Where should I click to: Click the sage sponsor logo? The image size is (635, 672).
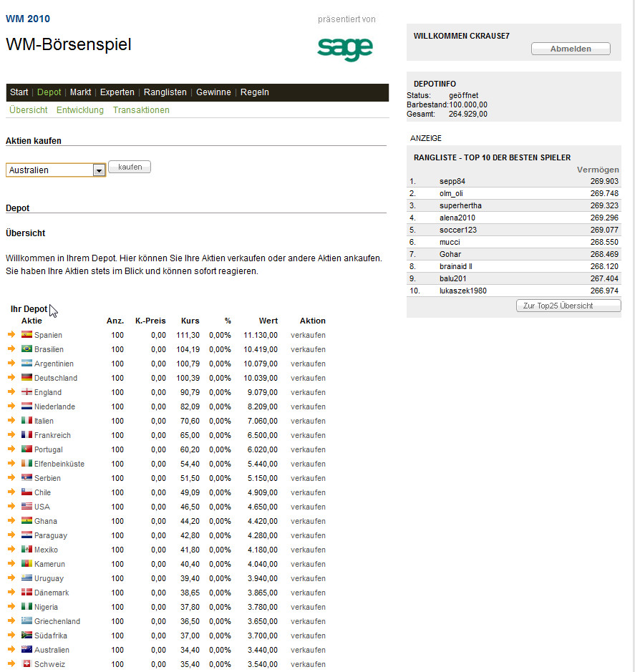click(345, 49)
